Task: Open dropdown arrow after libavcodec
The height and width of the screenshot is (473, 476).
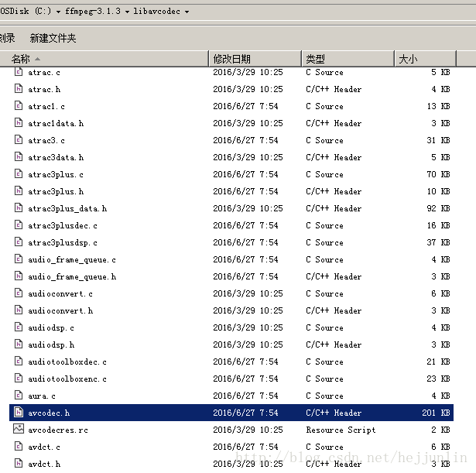Action: (x=187, y=12)
